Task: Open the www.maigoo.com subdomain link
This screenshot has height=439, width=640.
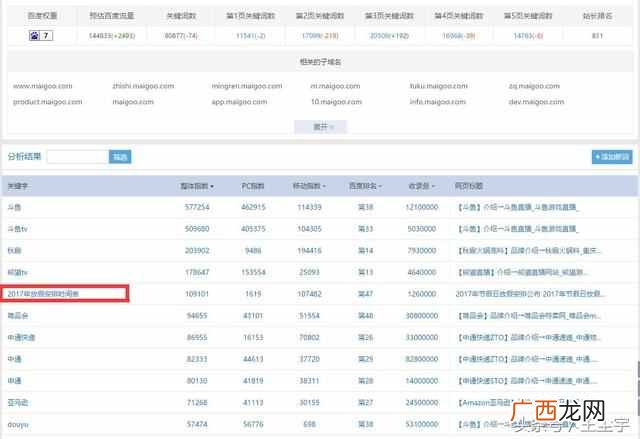Action: click(x=42, y=86)
